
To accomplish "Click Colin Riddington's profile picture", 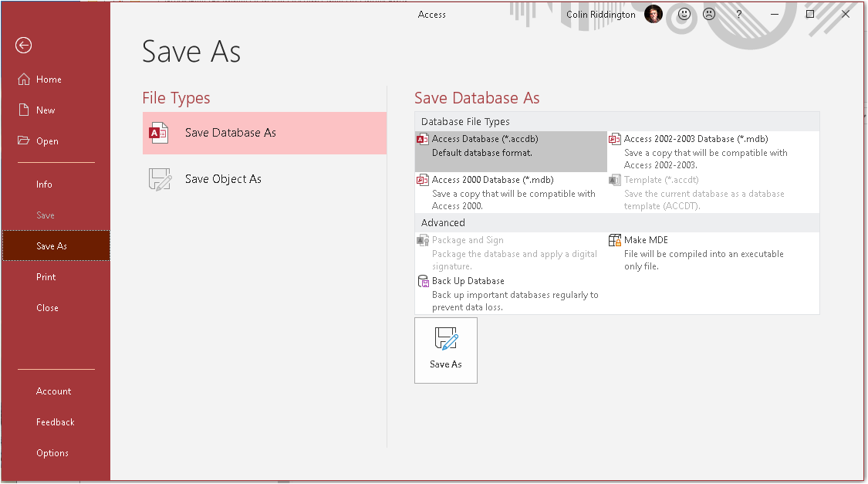I will point(654,15).
